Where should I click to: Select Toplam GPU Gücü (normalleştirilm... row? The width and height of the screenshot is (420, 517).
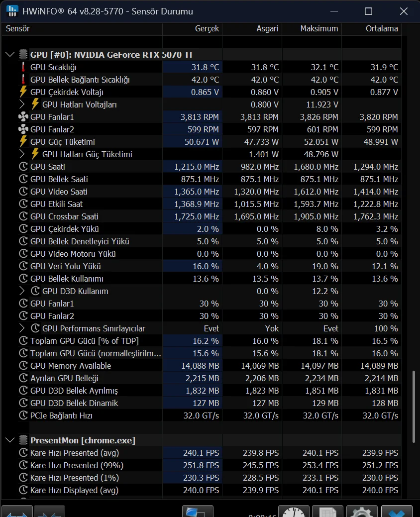click(x=96, y=353)
